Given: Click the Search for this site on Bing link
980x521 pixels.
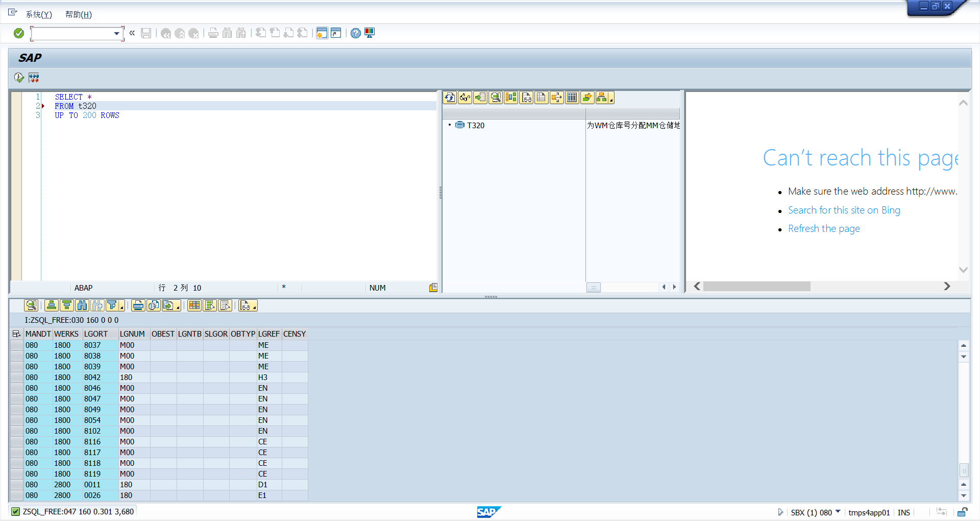Looking at the screenshot, I should click(x=844, y=210).
